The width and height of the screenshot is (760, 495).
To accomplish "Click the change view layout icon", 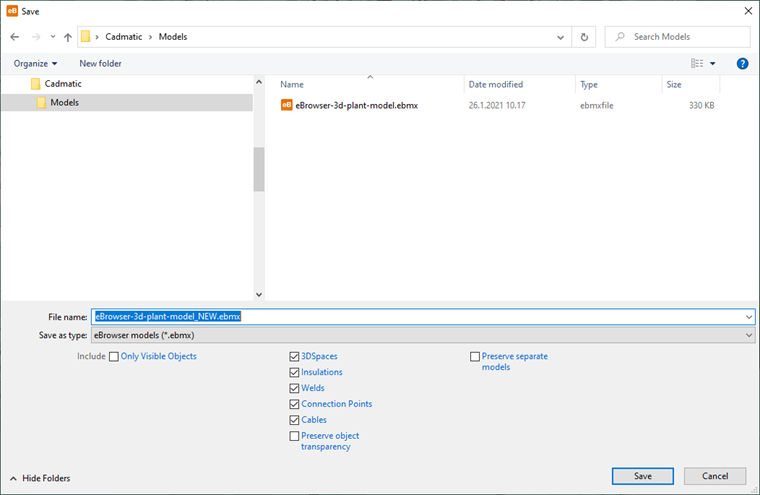I will pyautogui.click(x=698, y=63).
